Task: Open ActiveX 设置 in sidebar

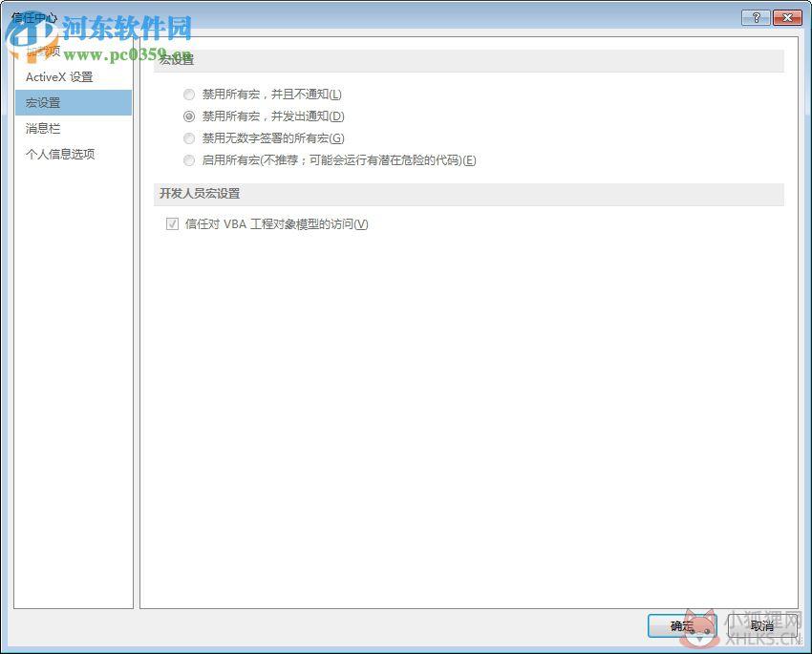Action: (74, 77)
